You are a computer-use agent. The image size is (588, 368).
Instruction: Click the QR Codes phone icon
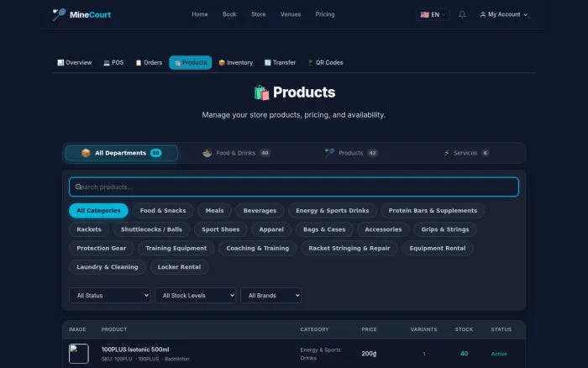click(311, 63)
